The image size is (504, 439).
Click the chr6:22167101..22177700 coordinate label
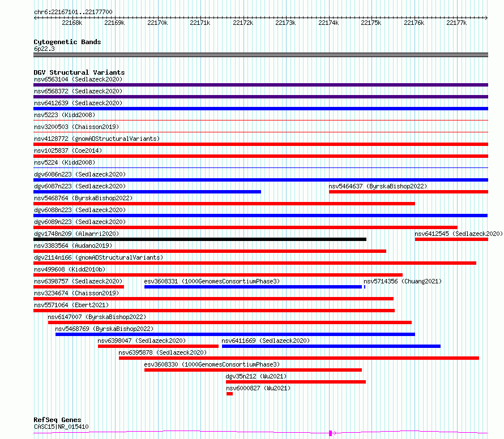(x=73, y=12)
